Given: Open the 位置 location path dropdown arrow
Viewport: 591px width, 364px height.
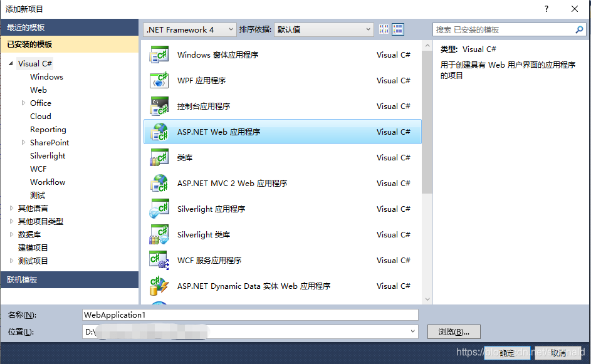Looking at the screenshot, I should point(412,331).
